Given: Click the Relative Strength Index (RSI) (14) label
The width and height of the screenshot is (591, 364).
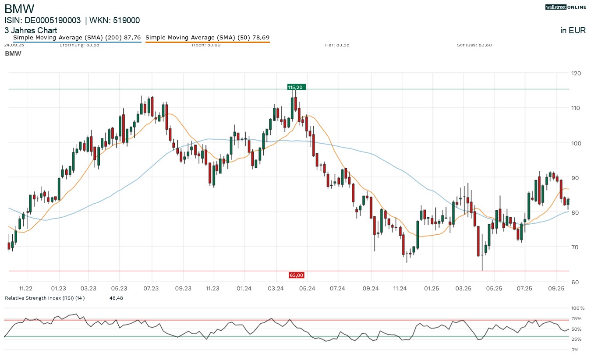Looking at the screenshot, I should point(45,298).
